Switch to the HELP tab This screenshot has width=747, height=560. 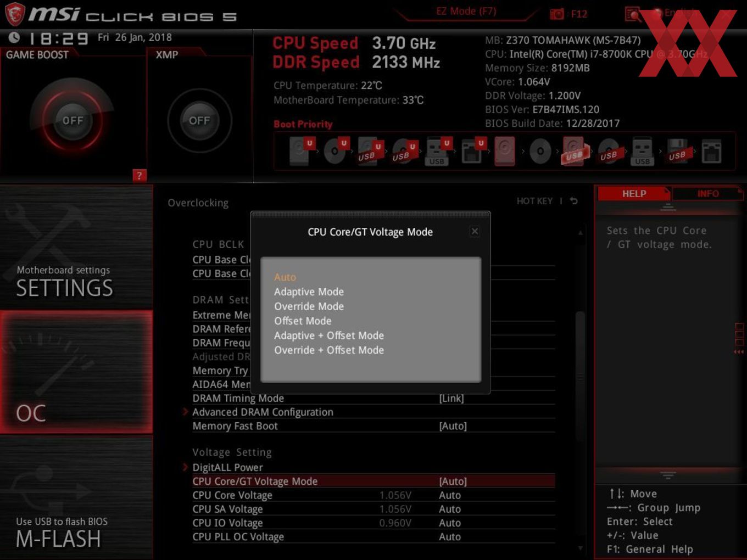(x=634, y=193)
